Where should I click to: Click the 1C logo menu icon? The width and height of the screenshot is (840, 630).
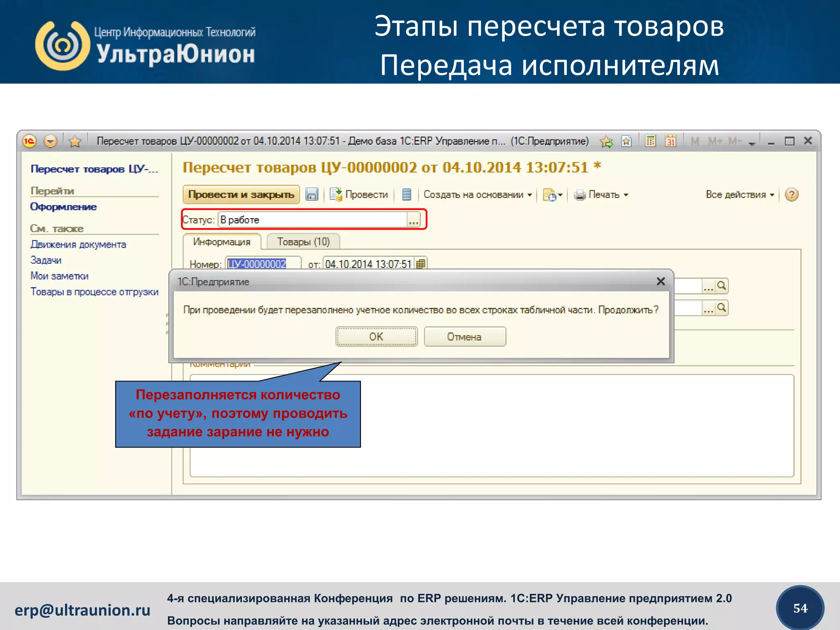30,142
